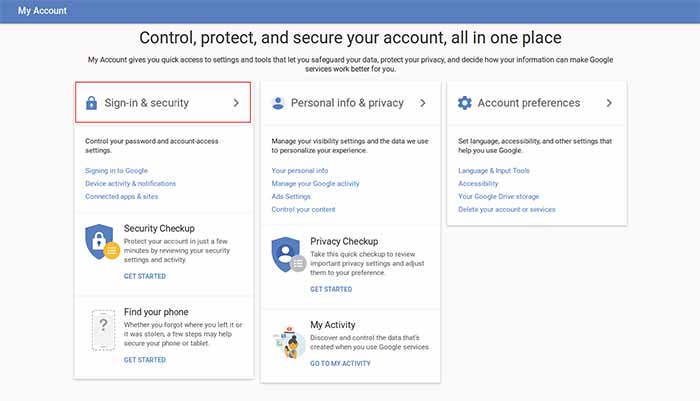This screenshot has height=401, width=700.
Task: Click the My Activity illustration icon
Action: click(x=288, y=343)
